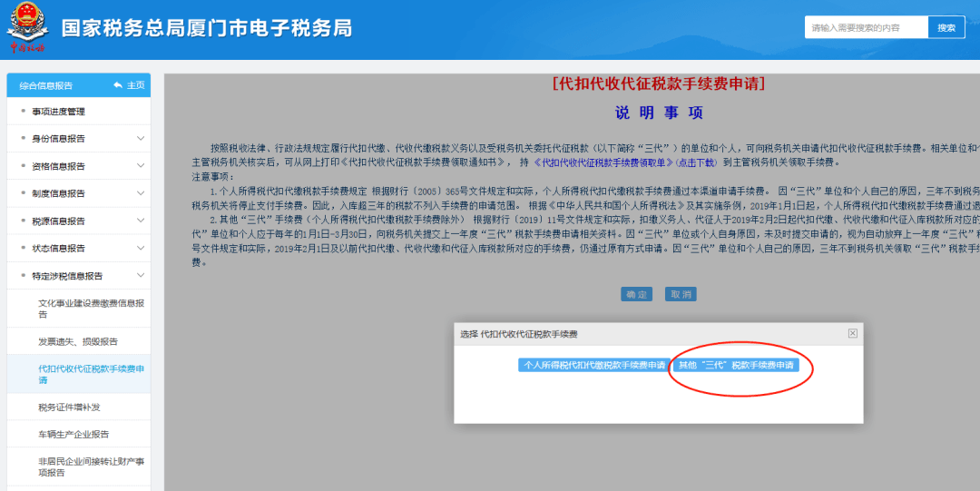Screen dimensions: 980x491
Task: Click 其他“三代”税款手续费申请 button
Action: tap(736, 365)
